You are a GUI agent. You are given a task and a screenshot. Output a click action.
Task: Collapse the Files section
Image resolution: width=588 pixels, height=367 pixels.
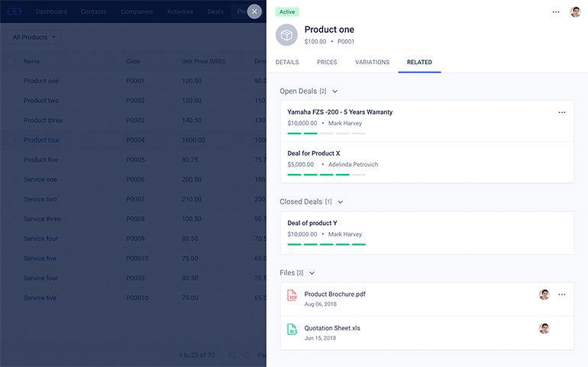[312, 273]
